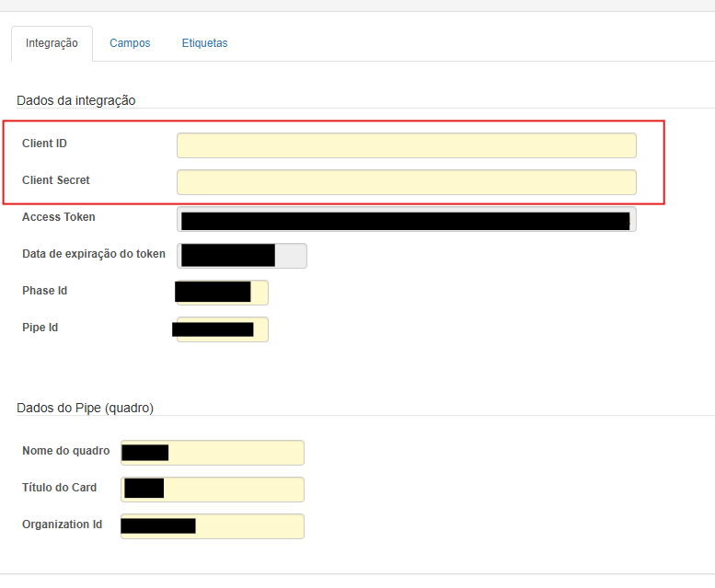The width and height of the screenshot is (715, 588).
Task: Click the 'Organization Id' label text
Action: [x=62, y=525]
